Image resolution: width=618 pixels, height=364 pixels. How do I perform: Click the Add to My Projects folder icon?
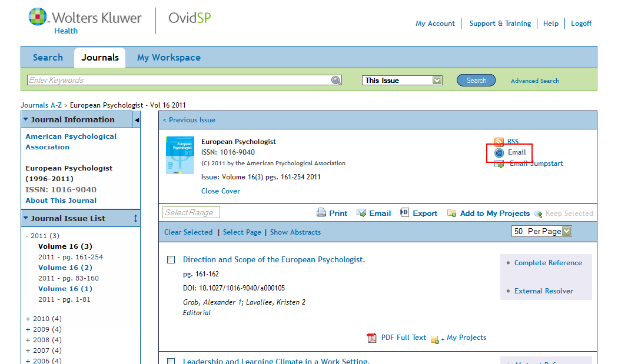[x=451, y=213]
